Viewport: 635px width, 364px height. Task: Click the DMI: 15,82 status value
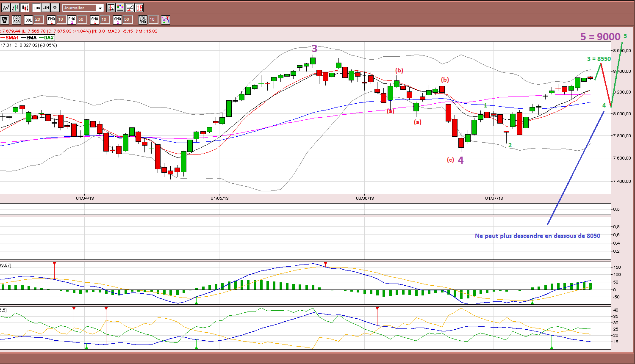click(146, 31)
